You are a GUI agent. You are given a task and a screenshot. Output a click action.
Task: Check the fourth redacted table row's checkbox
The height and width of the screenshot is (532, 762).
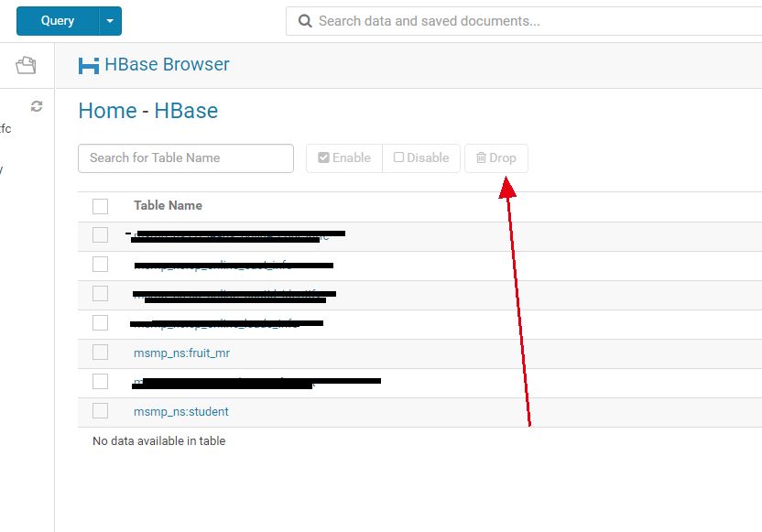click(x=100, y=322)
